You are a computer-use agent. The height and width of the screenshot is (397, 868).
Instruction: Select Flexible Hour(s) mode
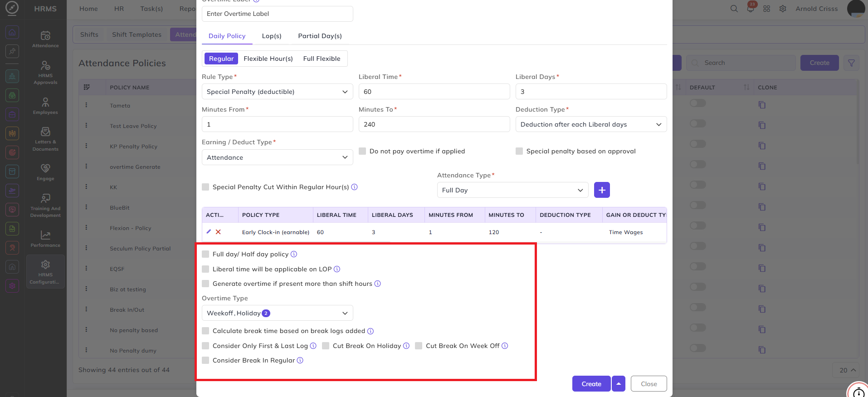(x=268, y=59)
